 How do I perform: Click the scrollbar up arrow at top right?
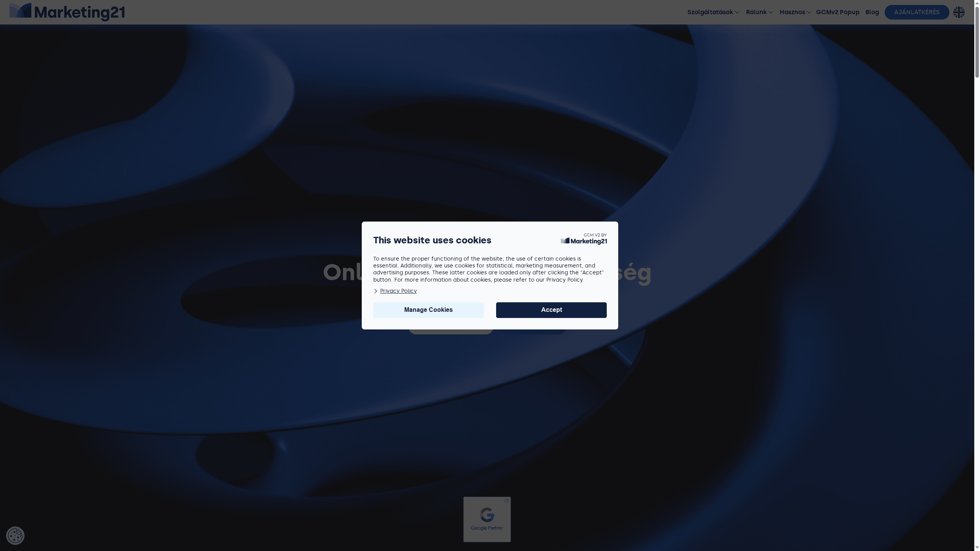point(977,3)
